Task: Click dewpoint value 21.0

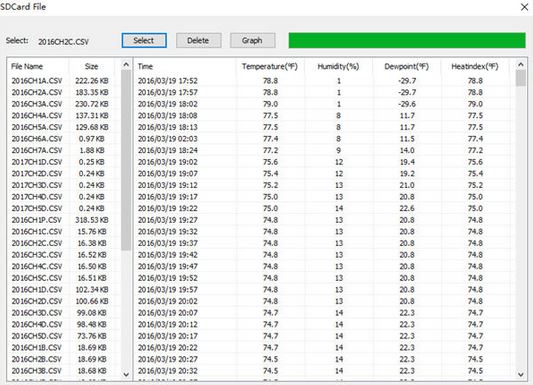Action: [407, 185]
